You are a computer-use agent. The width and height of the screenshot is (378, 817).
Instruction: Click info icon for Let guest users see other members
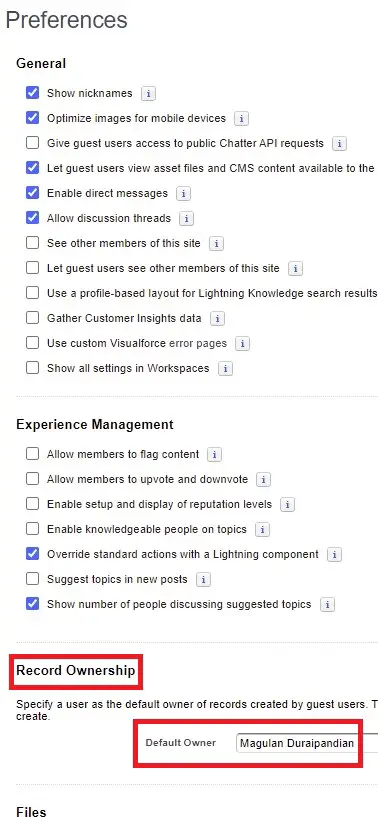pyautogui.click(x=296, y=269)
